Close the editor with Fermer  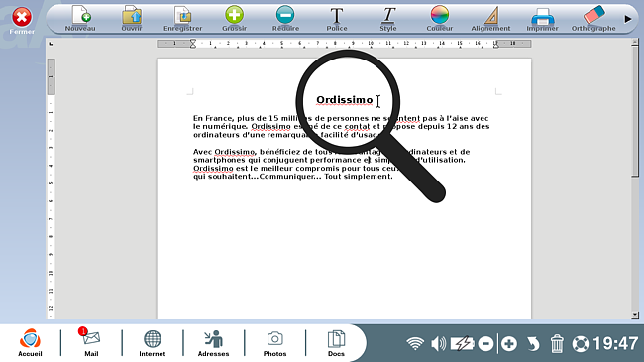click(x=22, y=21)
